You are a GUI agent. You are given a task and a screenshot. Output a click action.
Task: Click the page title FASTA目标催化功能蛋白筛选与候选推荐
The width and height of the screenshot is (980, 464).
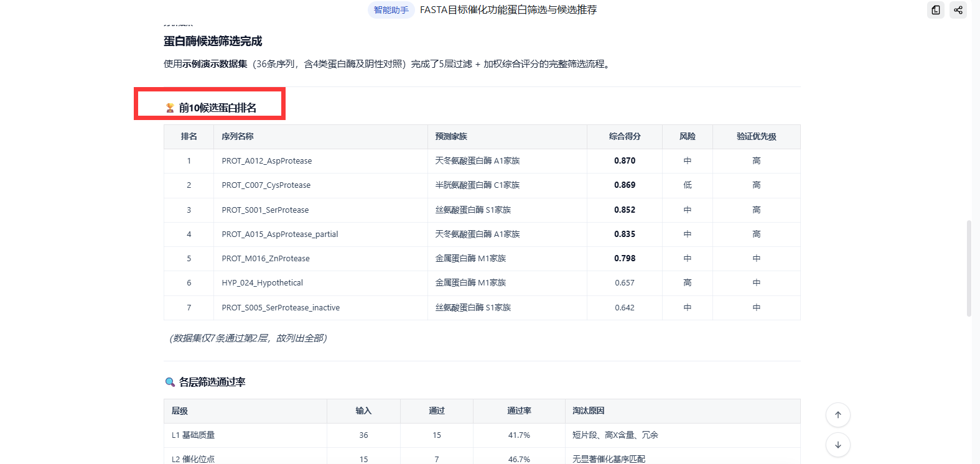508,10
